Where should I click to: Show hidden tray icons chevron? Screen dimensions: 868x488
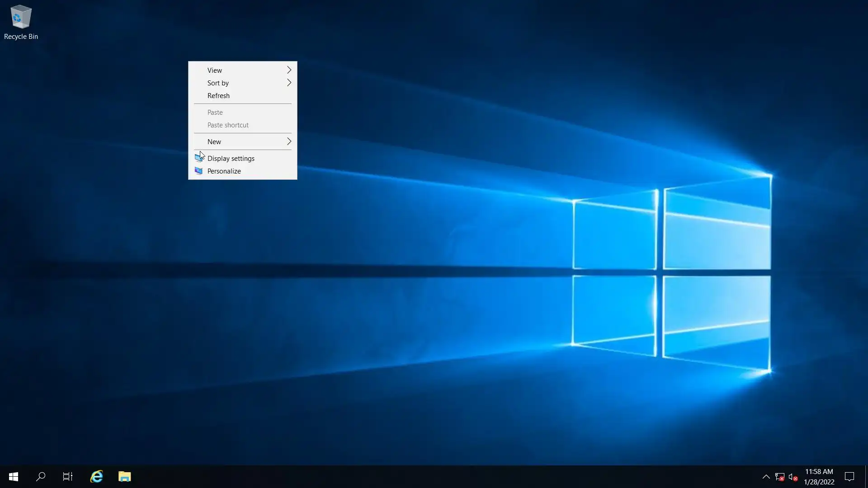[x=766, y=477]
